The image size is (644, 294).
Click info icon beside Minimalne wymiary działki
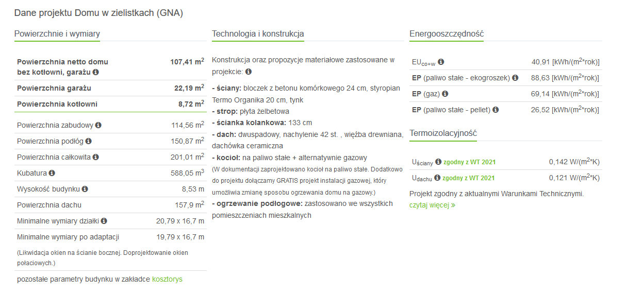(x=104, y=221)
